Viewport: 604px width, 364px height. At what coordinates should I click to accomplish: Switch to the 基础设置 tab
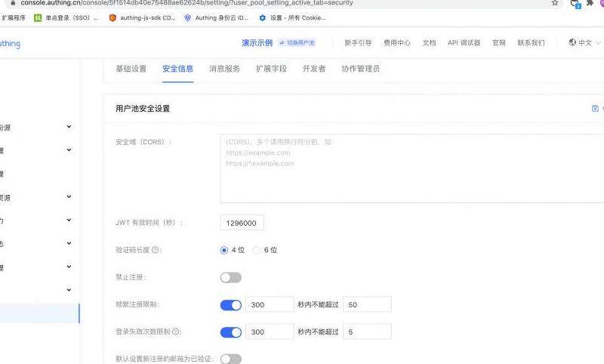click(131, 69)
